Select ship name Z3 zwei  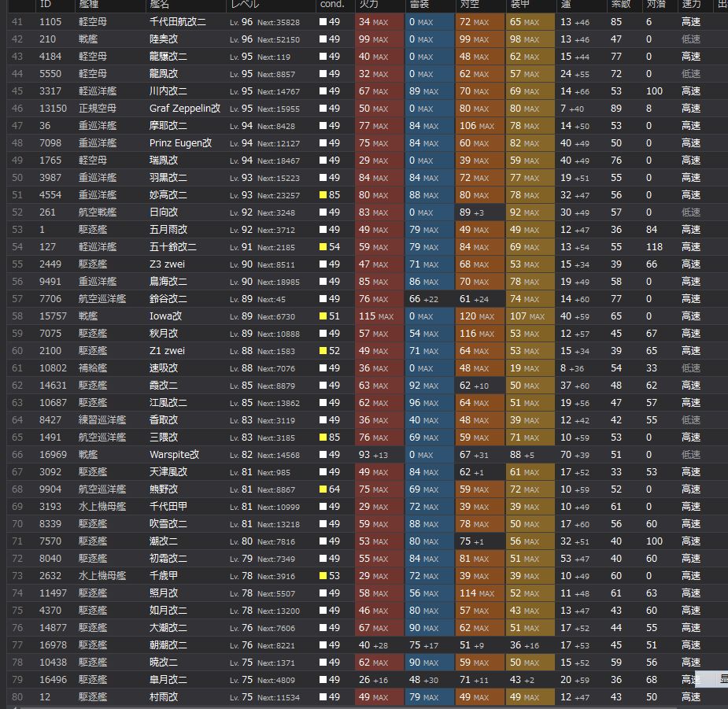click(167, 264)
